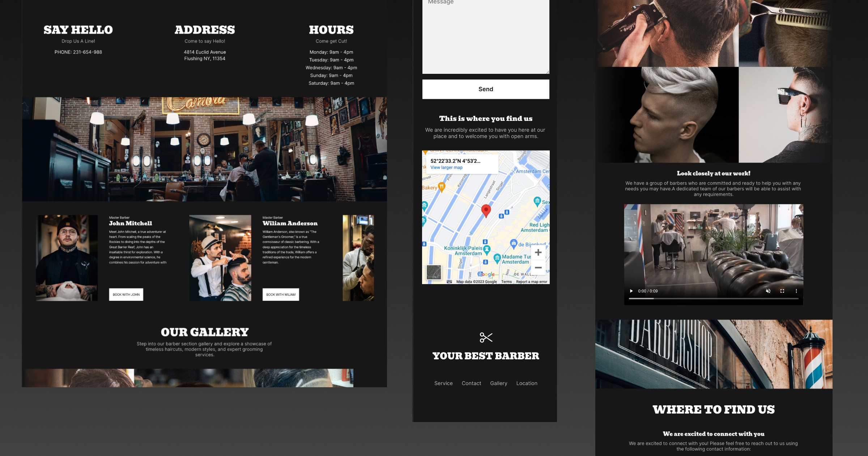Click the Contact menu item in footer

point(471,383)
